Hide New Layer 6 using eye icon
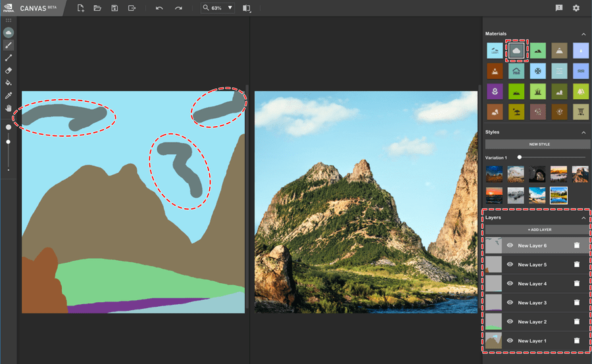592x364 pixels. point(510,246)
